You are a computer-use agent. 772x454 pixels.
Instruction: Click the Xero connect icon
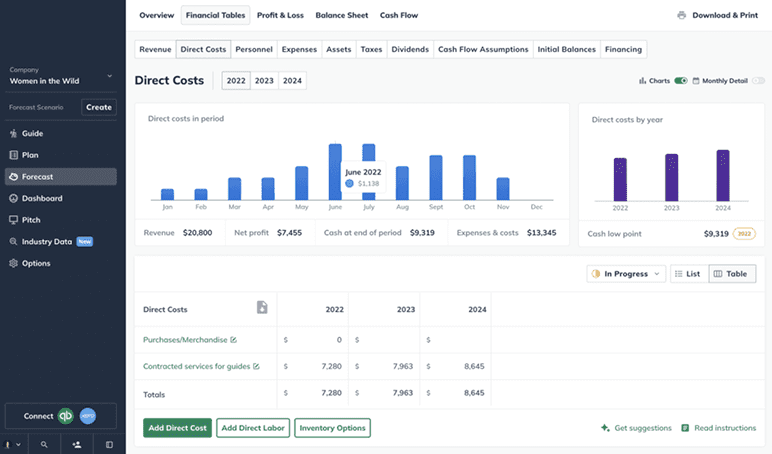tap(87, 416)
